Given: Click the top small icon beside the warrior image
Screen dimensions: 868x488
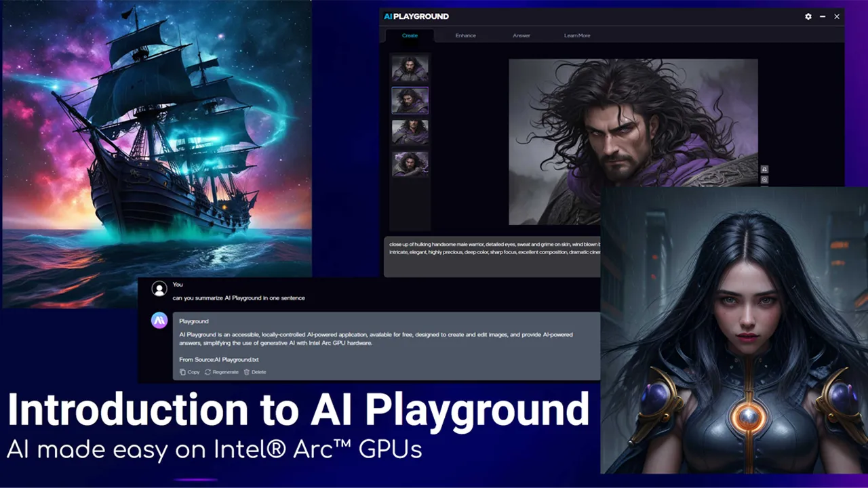Looking at the screenshot, I should [x=764, y=169].
